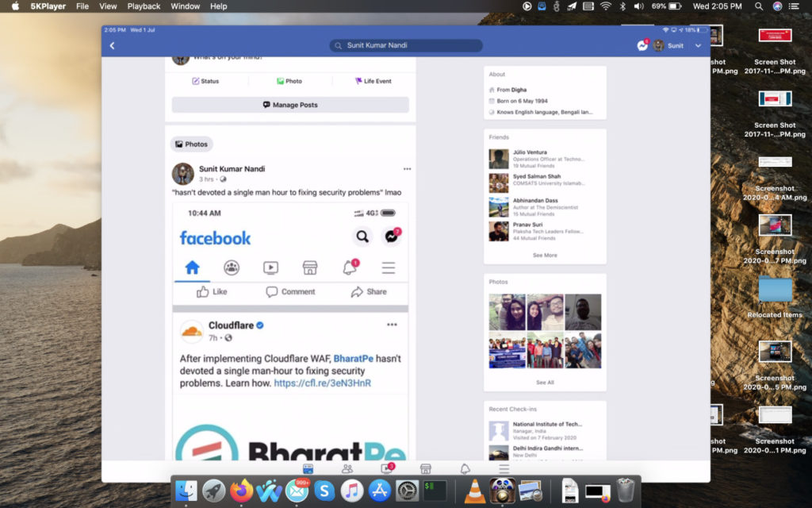Open the Window menu
This screenshot has height=508, width=812.
pyautogui.click(x=186, y=6)
